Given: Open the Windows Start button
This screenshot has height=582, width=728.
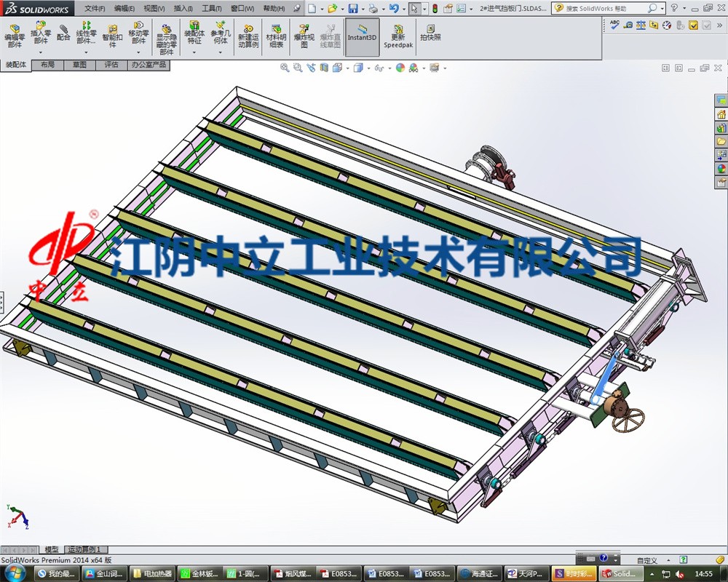Looking at the screenshot, I should pos(15,573).
